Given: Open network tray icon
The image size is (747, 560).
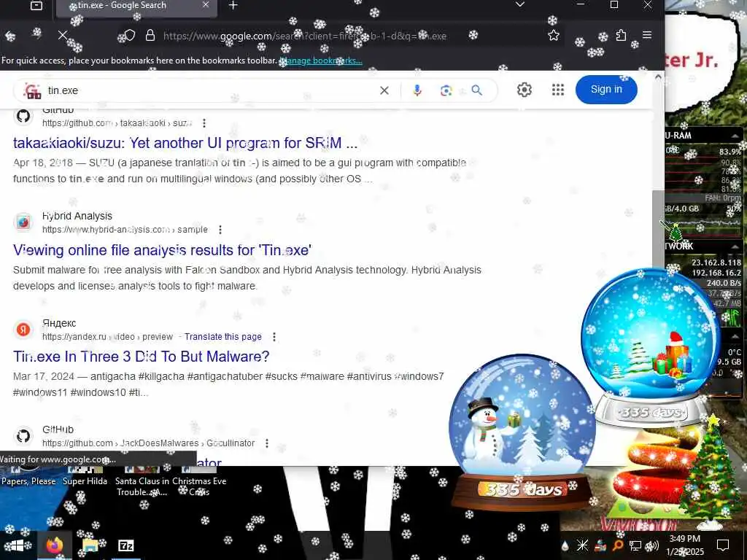Looking at the screenshot, I should [x=635, y=545].
